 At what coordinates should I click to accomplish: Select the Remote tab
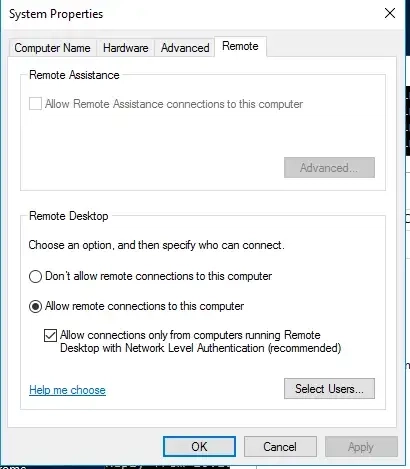click(240, 46)
